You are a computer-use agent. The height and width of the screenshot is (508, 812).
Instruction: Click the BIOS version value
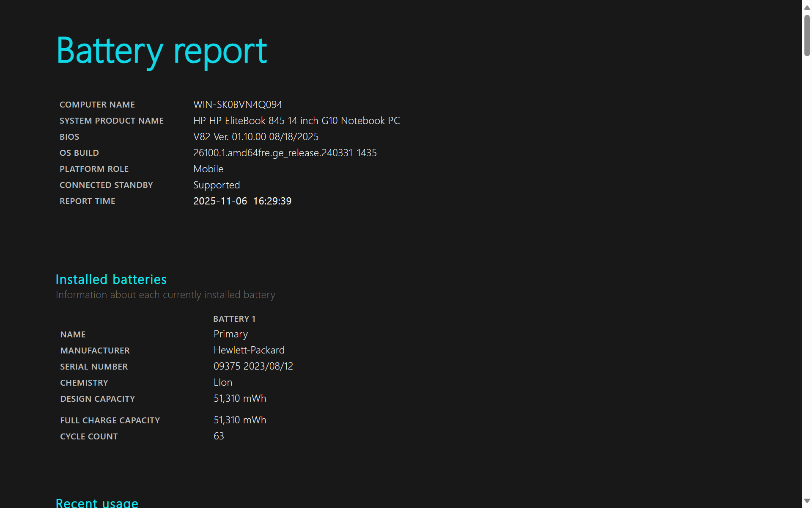click(256, 137)
